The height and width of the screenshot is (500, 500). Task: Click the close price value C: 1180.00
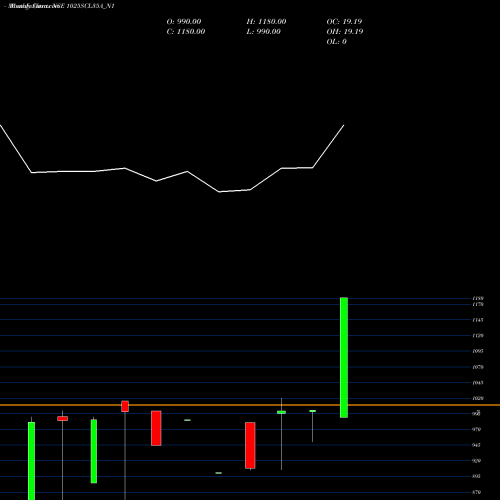[x=186, y=32]
